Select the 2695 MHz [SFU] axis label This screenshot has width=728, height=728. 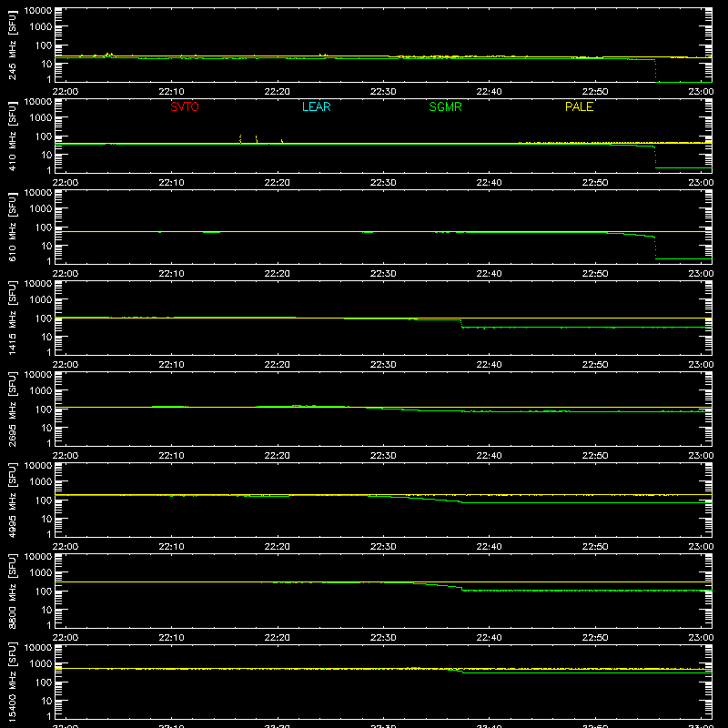12,409
